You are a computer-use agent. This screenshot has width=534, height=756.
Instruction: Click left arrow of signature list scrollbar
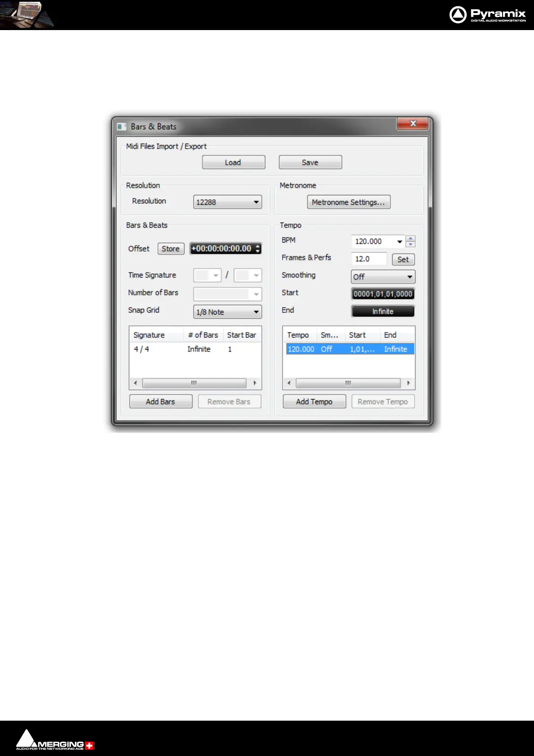[136, 383]
